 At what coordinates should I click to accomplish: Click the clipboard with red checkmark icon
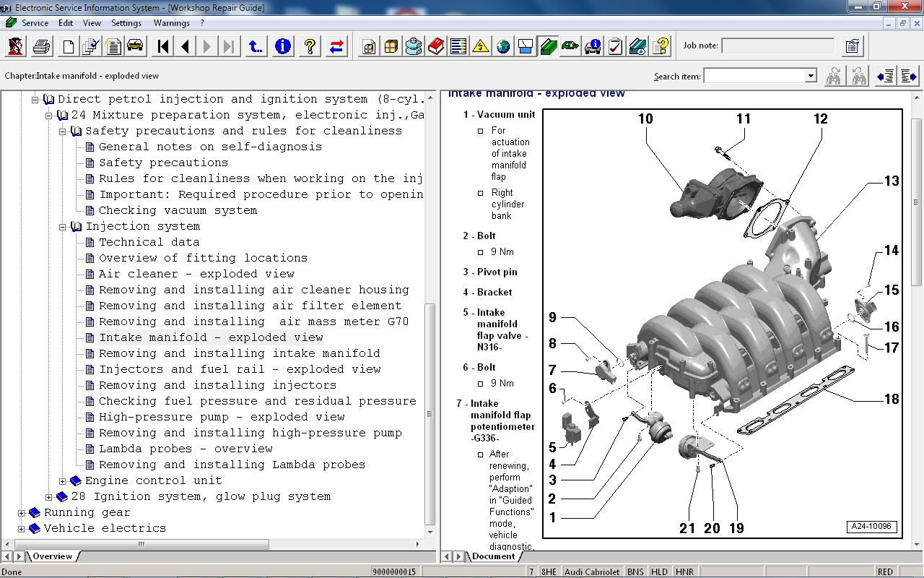[x=615, y=47]
